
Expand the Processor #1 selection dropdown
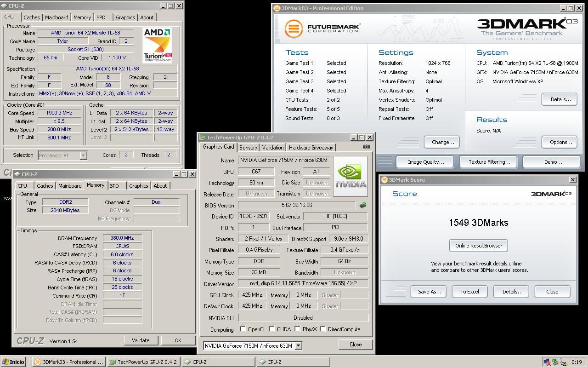coord(83,155)
